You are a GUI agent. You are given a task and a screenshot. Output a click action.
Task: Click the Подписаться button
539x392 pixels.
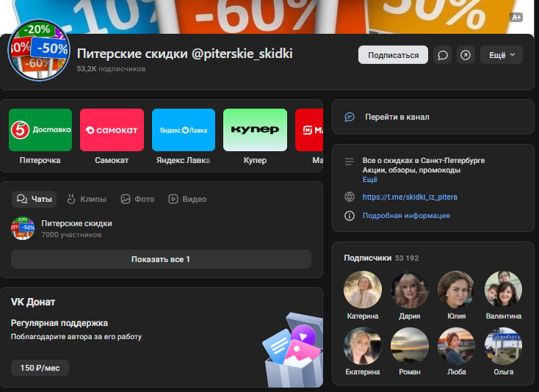tap(394, 55)
